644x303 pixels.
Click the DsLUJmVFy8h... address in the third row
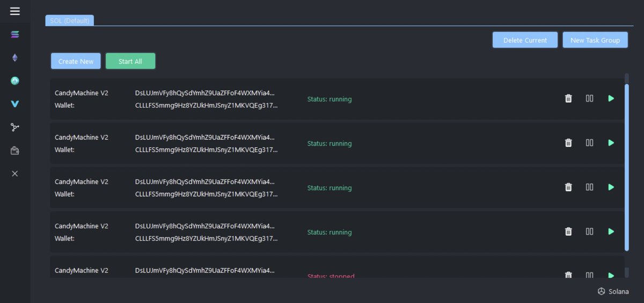click(x=204, y=182)
